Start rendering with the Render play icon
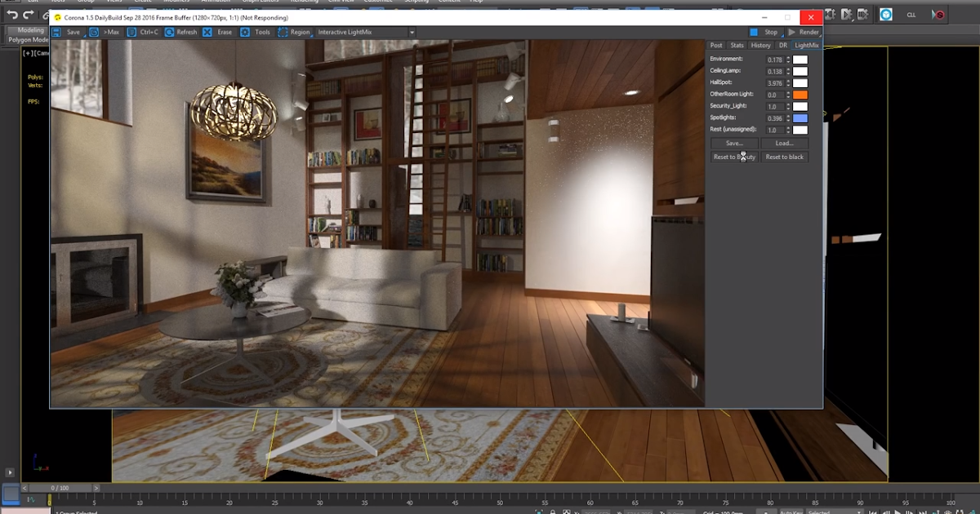 point(791,32)
